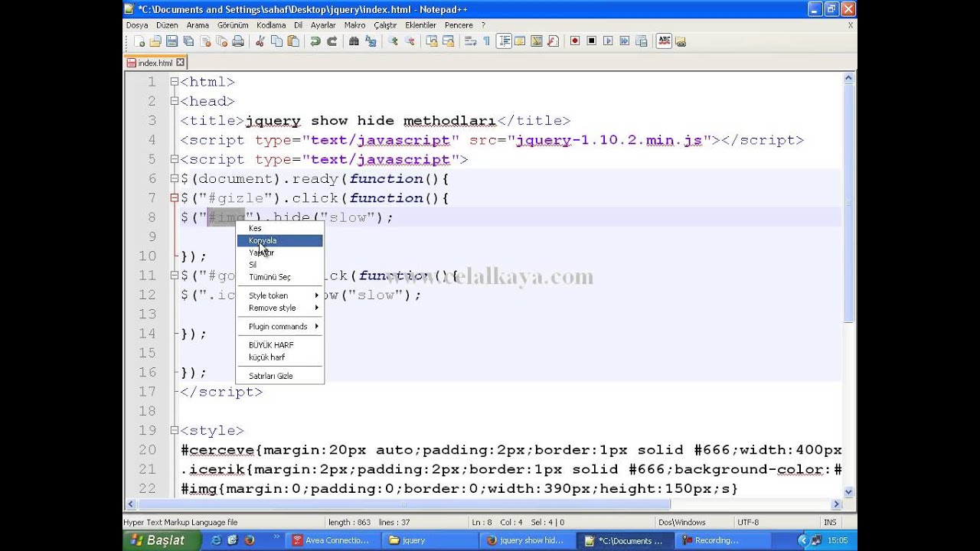Image resolution: width=980 pixels, height=551 pixels.
Task: Click the Save recorded macro toolbar icon
Action: (x=641, y=41)
